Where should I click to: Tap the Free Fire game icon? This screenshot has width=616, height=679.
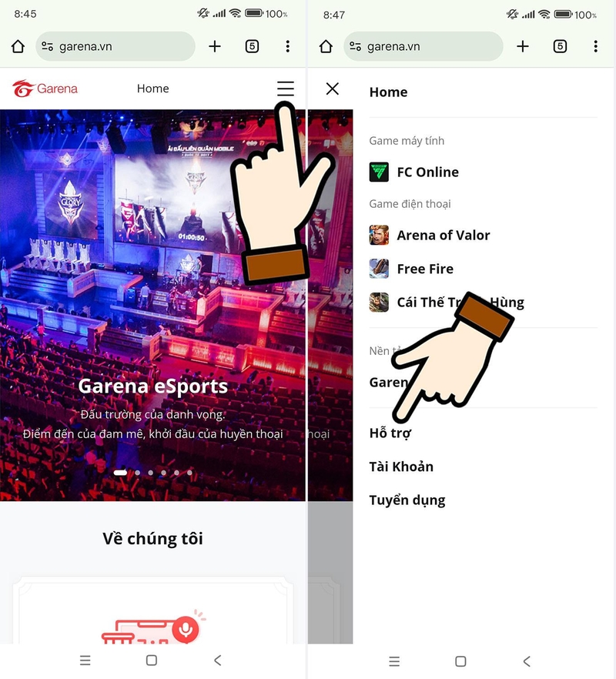[x=379, y=269]
